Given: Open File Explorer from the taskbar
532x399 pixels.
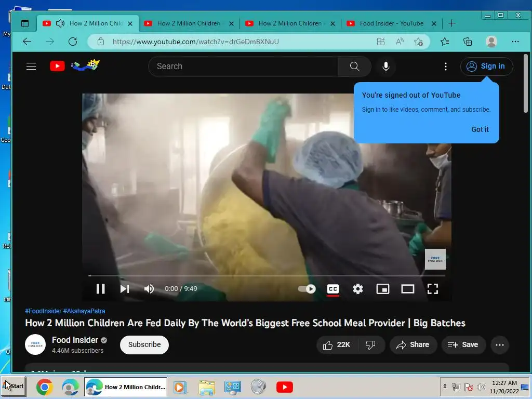Looking at the screenshot, I should point(207,387).
